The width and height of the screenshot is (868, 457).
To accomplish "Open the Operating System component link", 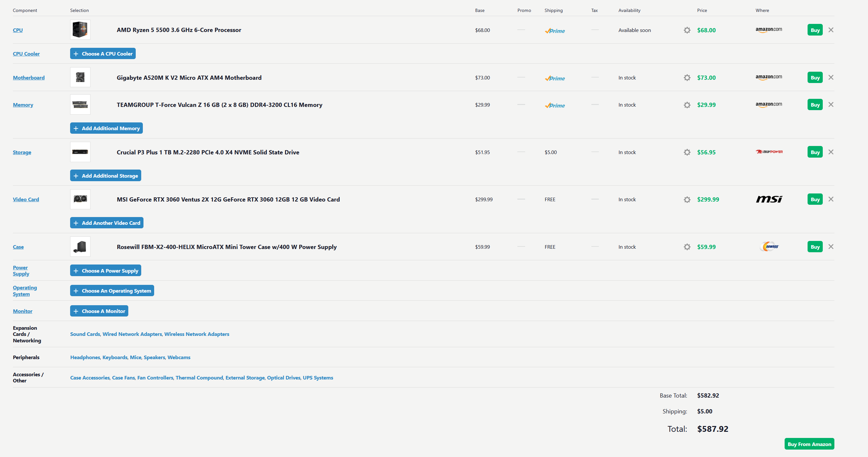I will tap(25, 291).
